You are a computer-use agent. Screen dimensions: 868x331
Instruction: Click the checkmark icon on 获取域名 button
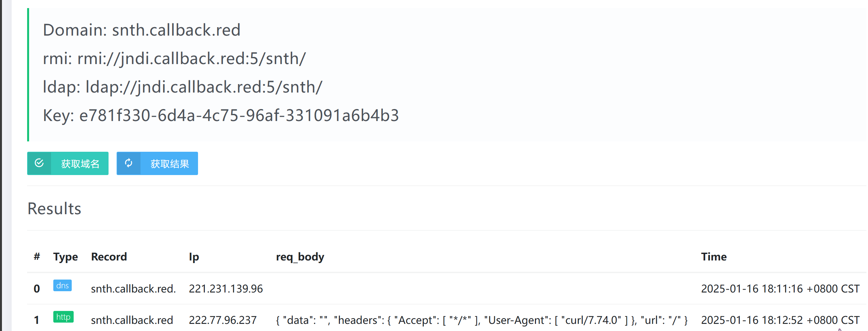click(39, 163)
